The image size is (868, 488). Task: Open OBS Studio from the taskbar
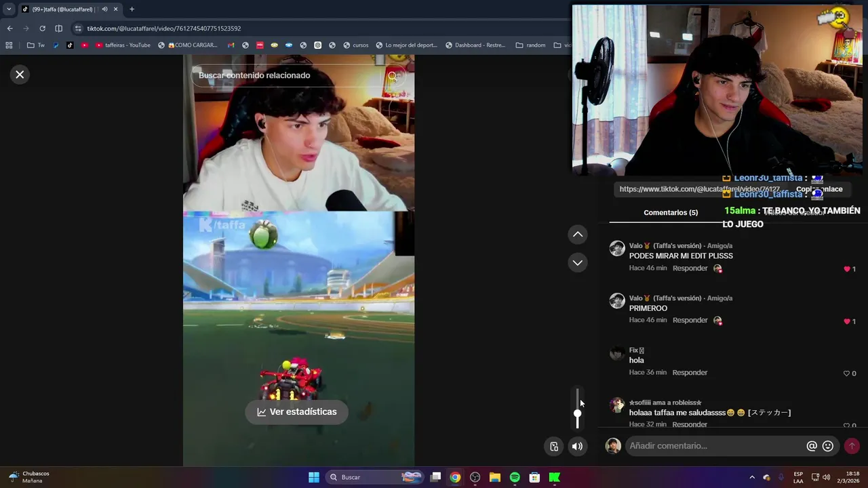coord(475,477)
